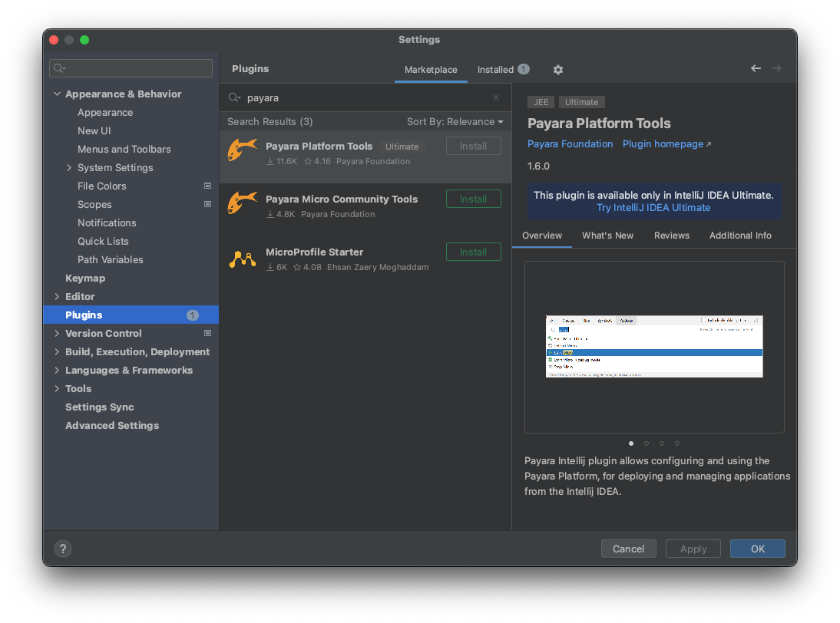Image resolution: width=840 pixels, height=623 pixels.
Task: Click the plugin screenshot preview thumbnail
Action: click(x=654, y=346)
